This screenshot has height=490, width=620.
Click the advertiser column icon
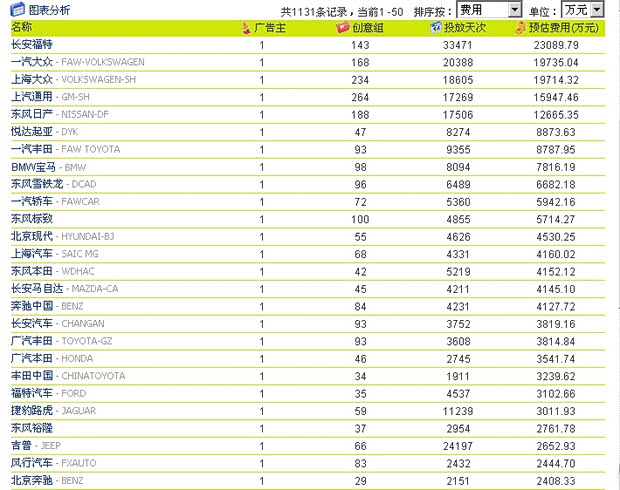click(248, 27)
